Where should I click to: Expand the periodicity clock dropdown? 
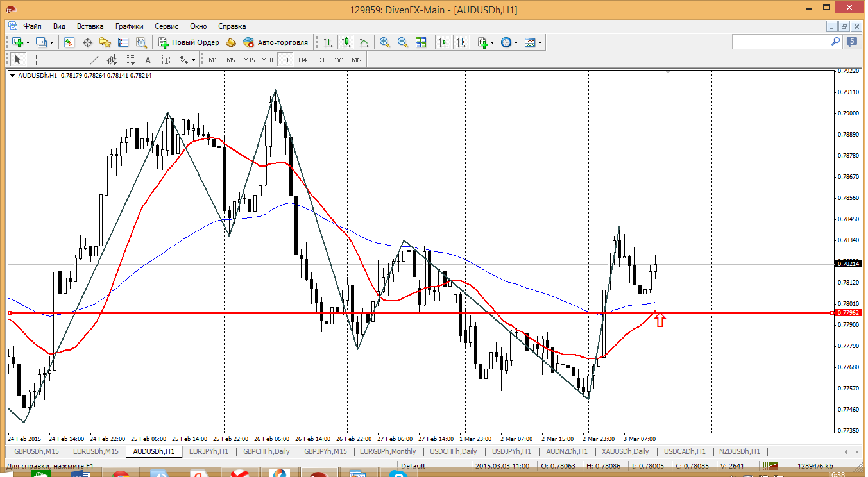[x=516, y=42]
